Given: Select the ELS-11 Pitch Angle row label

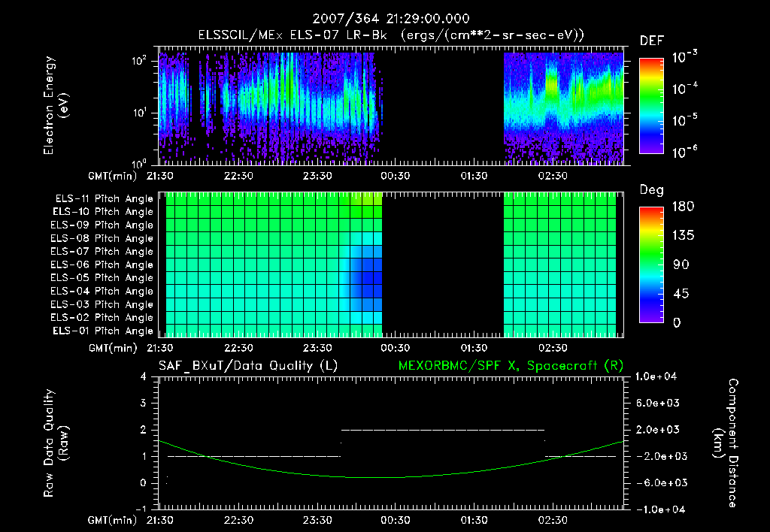Looking at the screenshot, I should coord(104,199).
